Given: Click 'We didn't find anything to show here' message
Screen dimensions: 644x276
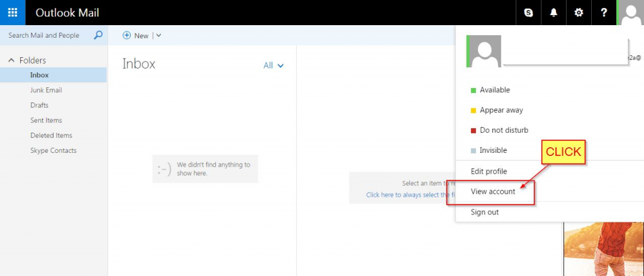Looking at the screenshot, I should [x=206, y=168].
